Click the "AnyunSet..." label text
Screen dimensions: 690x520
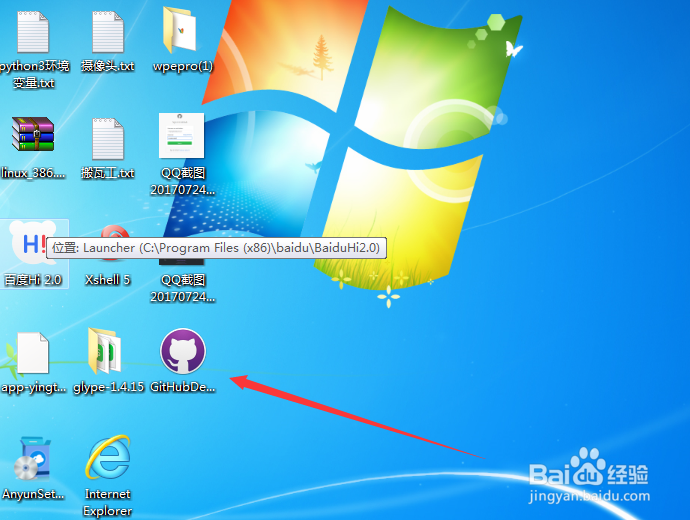point(33,494)
